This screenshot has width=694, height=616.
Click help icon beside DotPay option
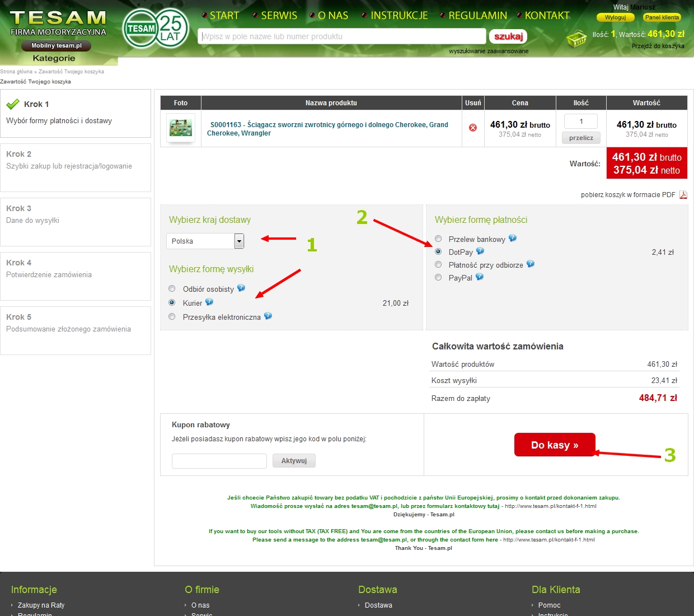pyautogui.click(x=480, y=251)
